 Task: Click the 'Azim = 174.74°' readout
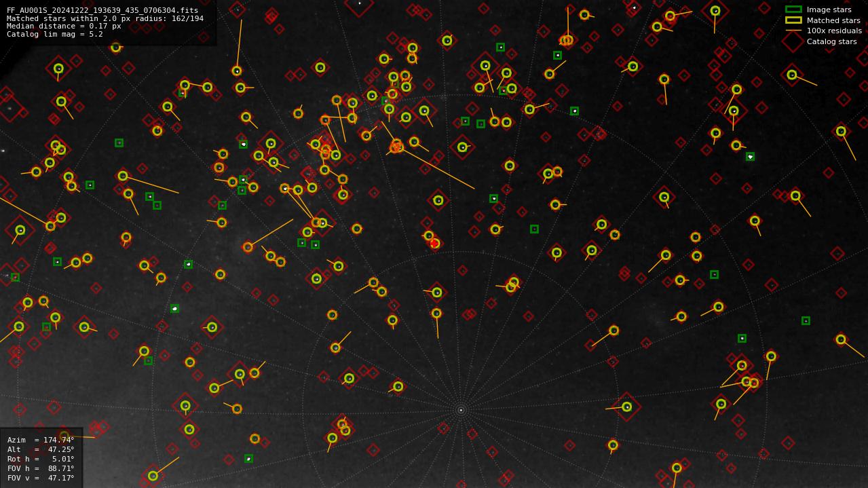(x=41, y=440)
